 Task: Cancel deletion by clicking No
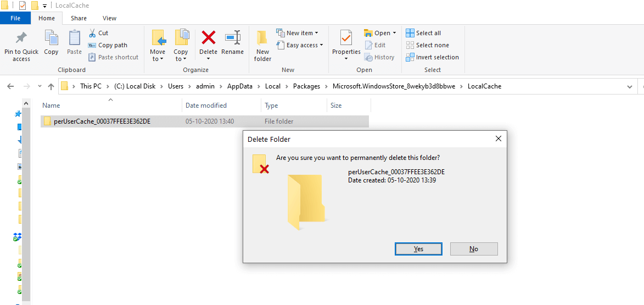(x=474, y=249)
